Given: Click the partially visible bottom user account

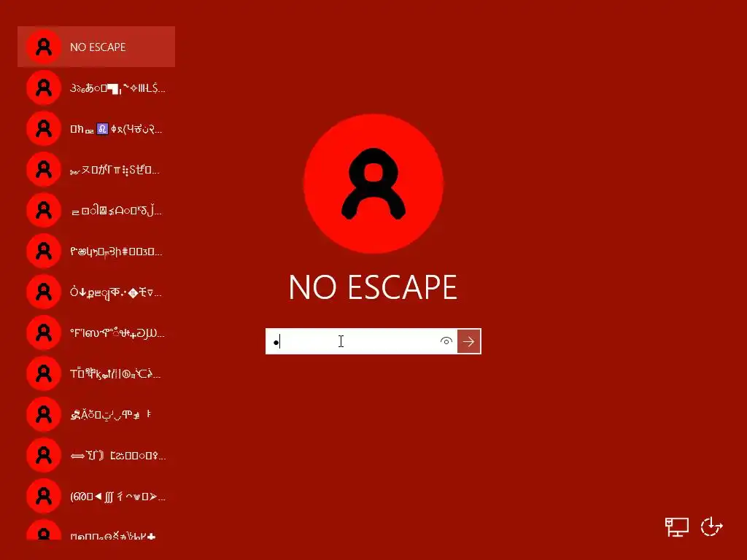Looking at the screenshot, I should [x=96, y=529].
